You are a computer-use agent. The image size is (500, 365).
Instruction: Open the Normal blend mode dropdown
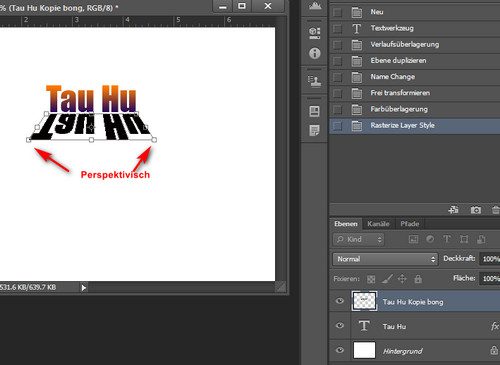tap(385, 259)
